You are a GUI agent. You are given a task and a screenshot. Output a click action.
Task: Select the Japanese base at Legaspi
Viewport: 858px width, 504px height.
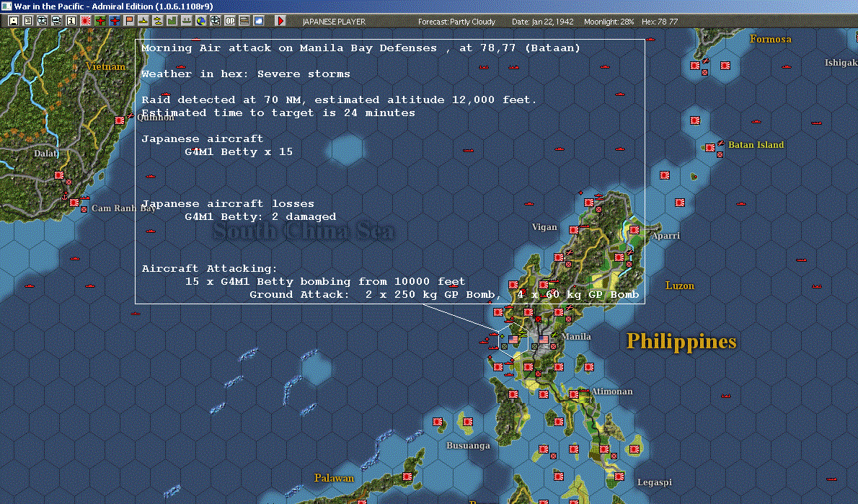pos(619,477)
